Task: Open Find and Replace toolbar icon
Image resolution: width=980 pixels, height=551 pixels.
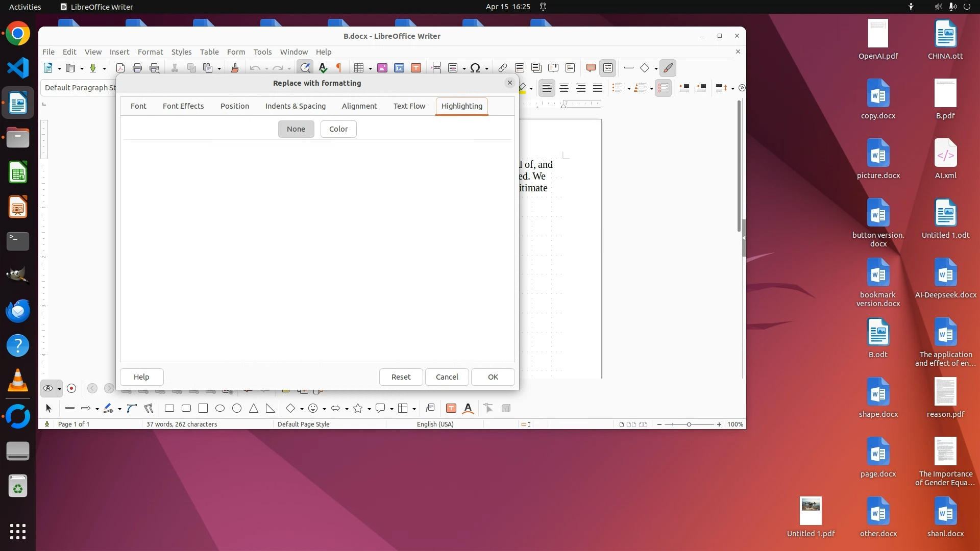Action: pos(305,68)
